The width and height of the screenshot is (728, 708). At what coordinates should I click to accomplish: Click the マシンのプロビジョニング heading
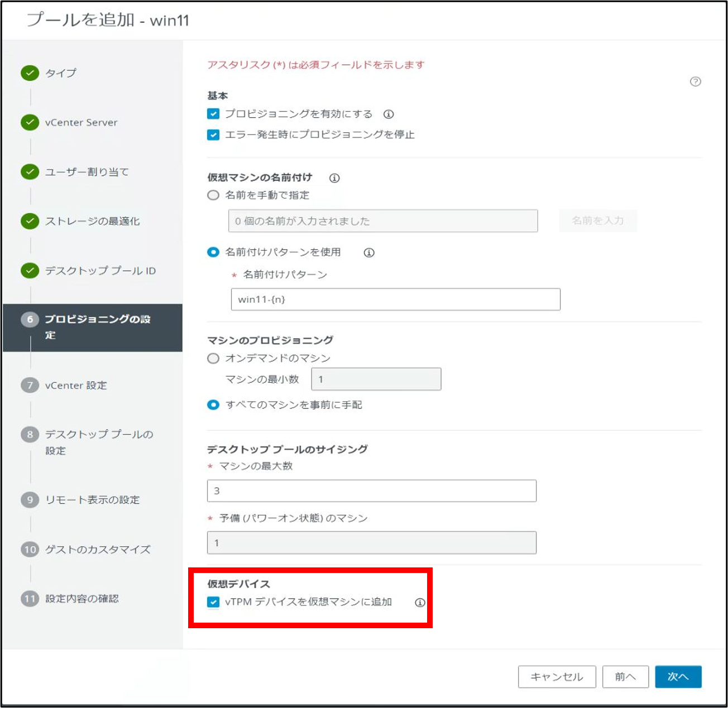270,340
